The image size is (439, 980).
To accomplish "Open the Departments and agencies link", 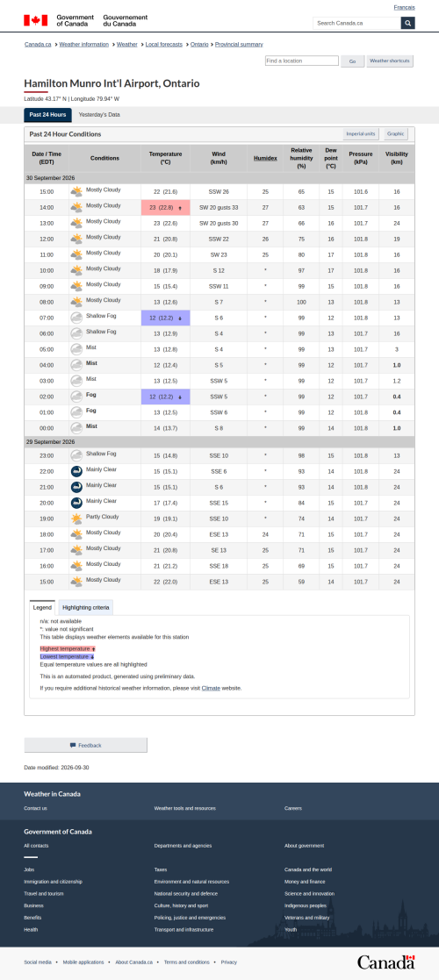I will (184, 846).
